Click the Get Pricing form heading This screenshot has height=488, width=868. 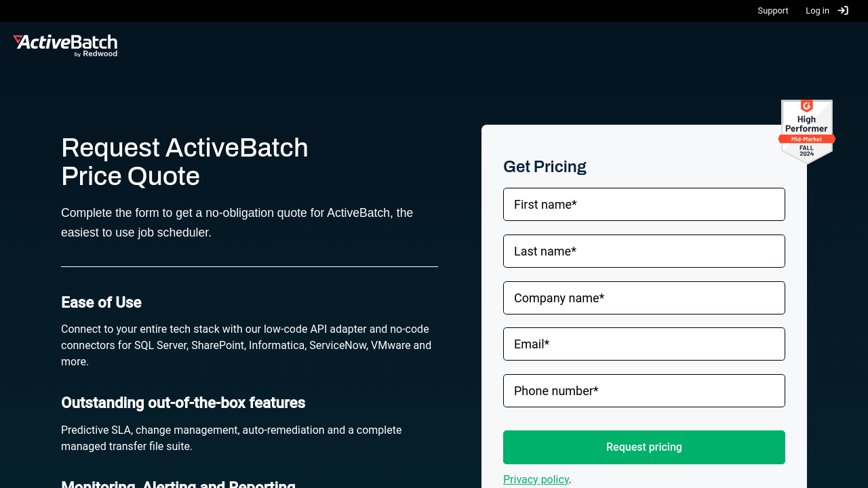point(545,167)
